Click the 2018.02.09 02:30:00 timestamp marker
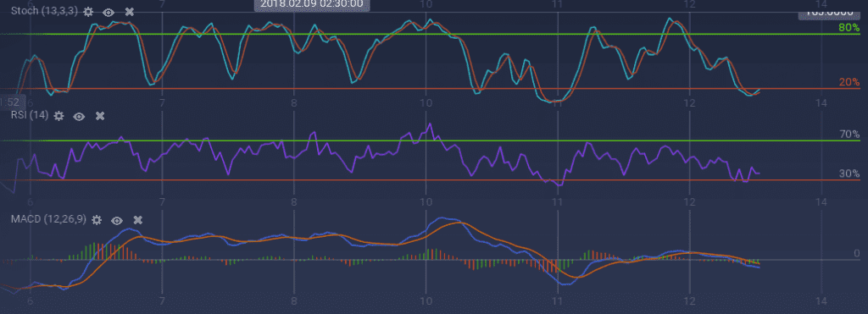Screen dimensions: 868x314 pos(312,4)
